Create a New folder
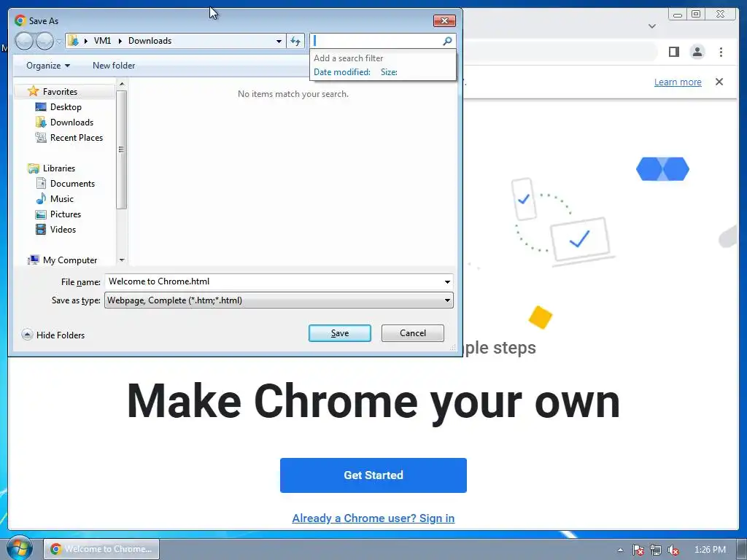Viewport: 747px width, 560px height. coord(114,65)
